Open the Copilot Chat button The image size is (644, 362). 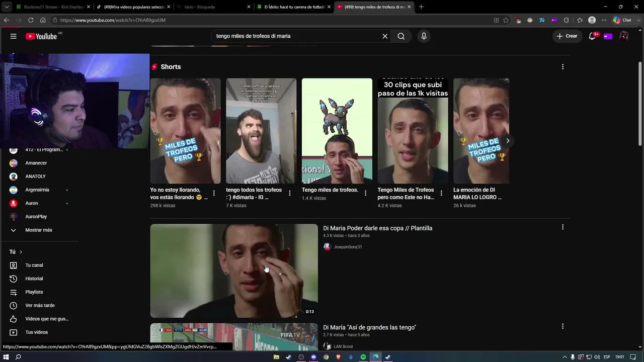[x=622, y=20]
